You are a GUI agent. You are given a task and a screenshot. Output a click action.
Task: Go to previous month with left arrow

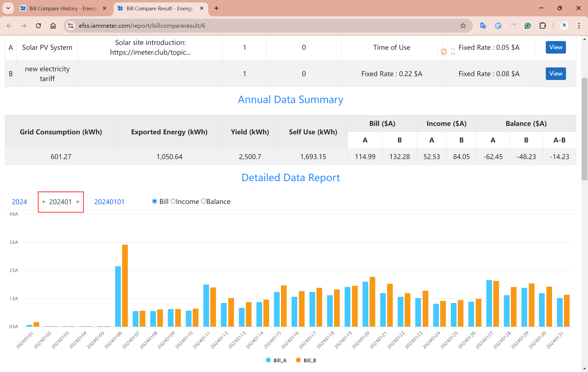(44, 202)
